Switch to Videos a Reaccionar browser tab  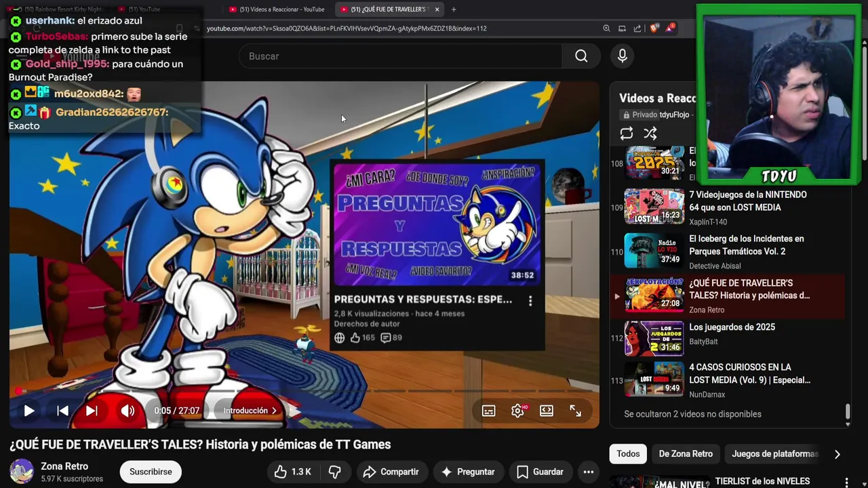277,9
